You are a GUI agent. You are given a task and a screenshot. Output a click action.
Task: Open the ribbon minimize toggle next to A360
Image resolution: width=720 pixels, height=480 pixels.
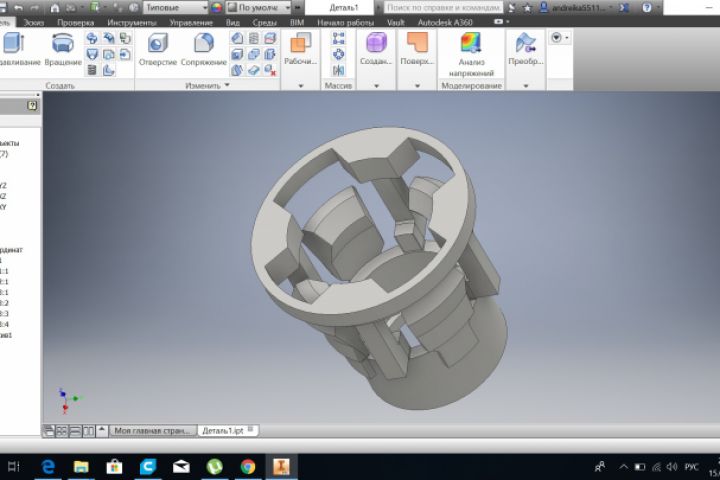pos(501,22)
